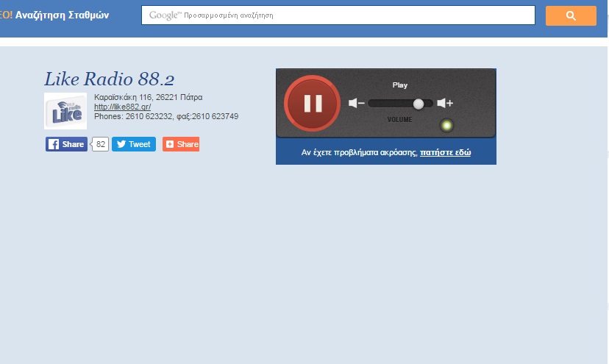609x364 pixels.
Task: Click the volume slider knob
Action: point(419,104)
